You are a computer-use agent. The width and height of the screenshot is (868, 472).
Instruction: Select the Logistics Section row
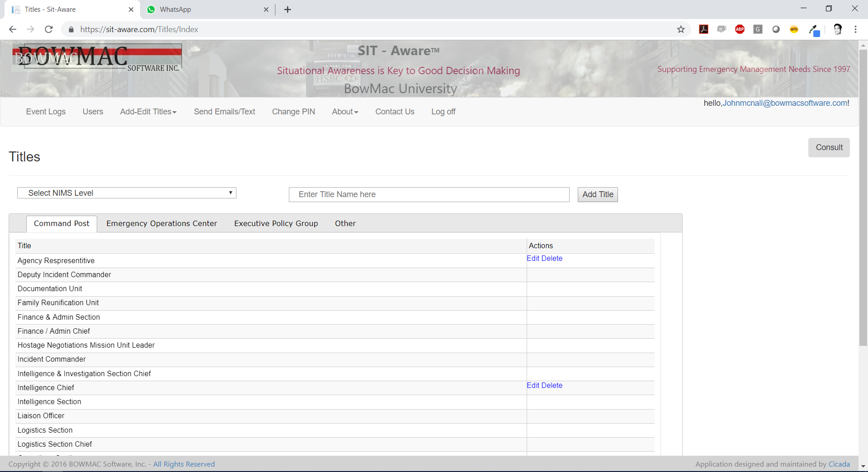(x=335, y=430)
